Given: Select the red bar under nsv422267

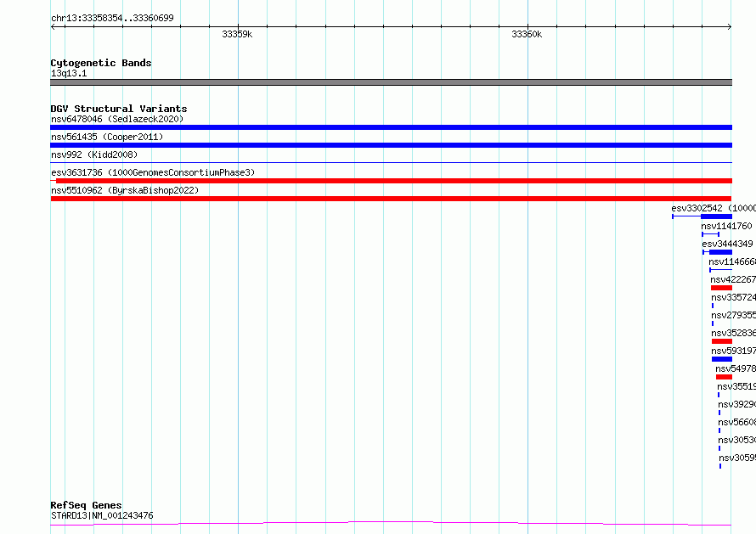Looking at the screenshot, I should 721,288.
